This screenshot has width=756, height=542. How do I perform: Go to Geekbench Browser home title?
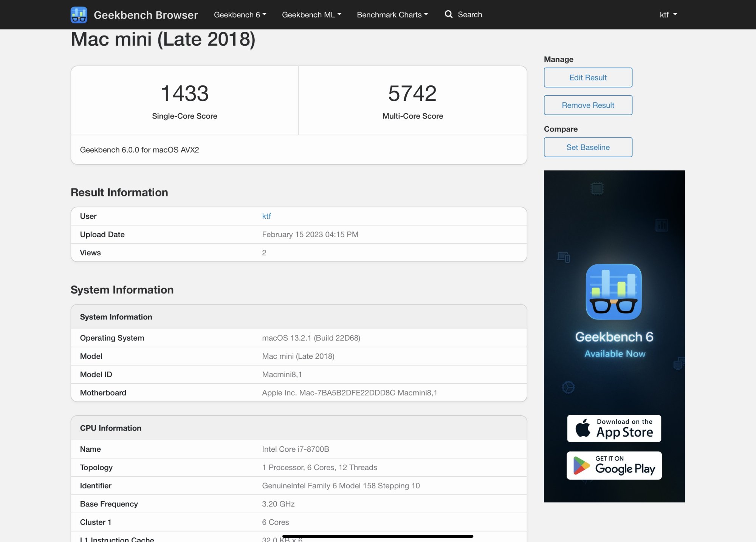[x=146, y=15]
